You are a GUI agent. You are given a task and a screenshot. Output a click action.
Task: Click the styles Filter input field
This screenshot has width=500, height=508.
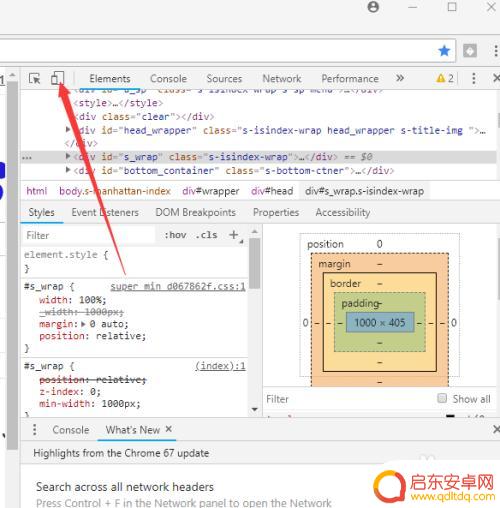[89, 235]
